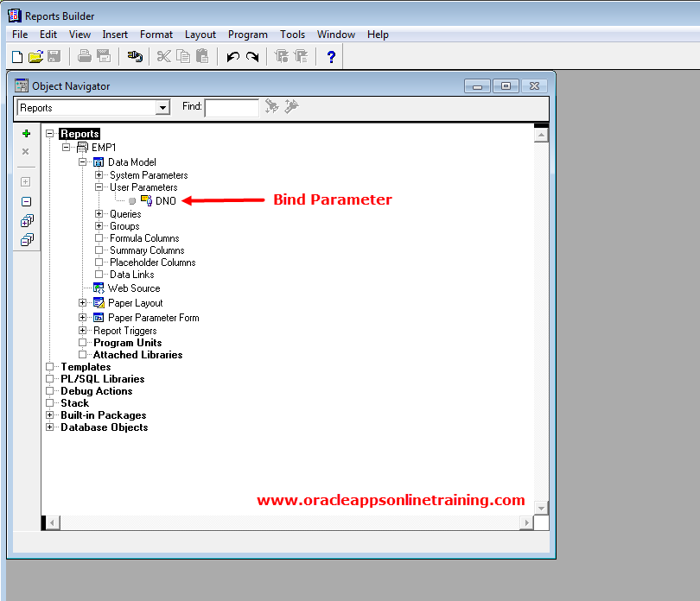Click the Cut scissors icon
The image size is (700, 601).
pos(164,56)
